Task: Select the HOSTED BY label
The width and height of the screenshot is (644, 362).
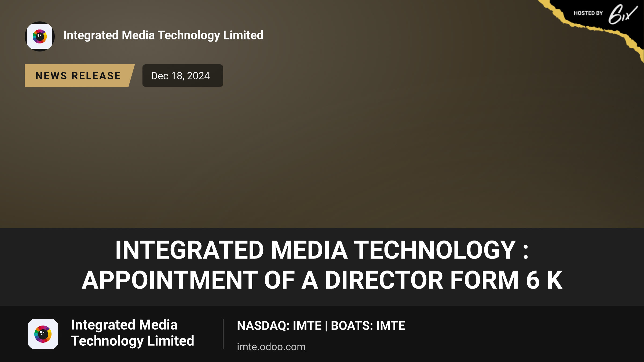Action: point(588,13)
